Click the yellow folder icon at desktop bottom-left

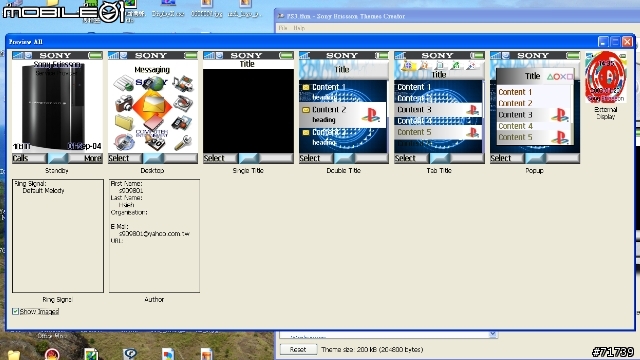pyautogui.click(x=13, y=355)
